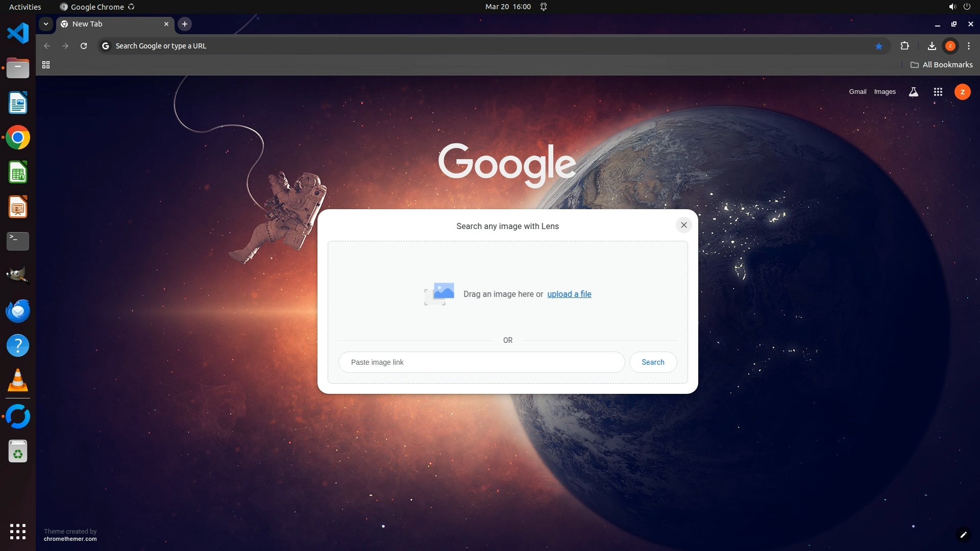Open the Gmail link

857,92
